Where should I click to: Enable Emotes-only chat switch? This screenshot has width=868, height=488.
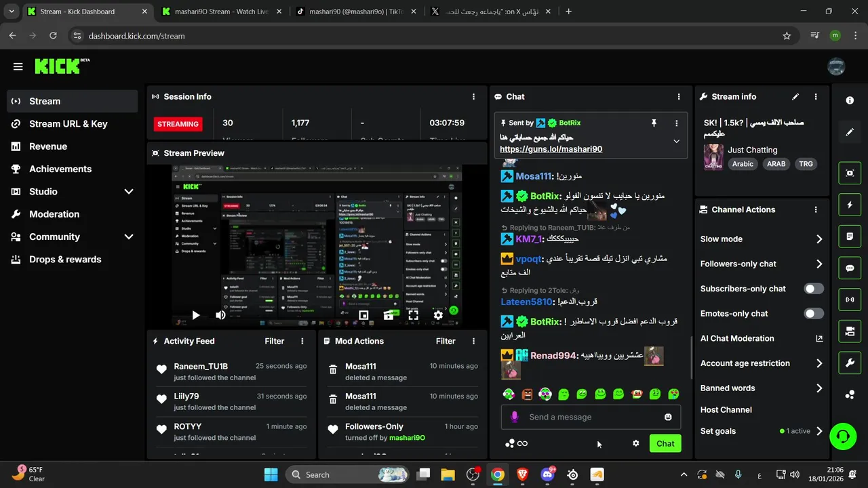point(814,314)
